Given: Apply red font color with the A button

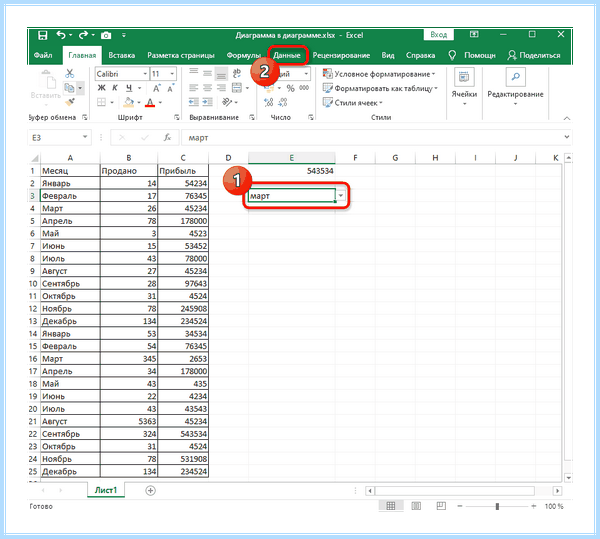Looking at the screenshot, I should coord(150,102).
